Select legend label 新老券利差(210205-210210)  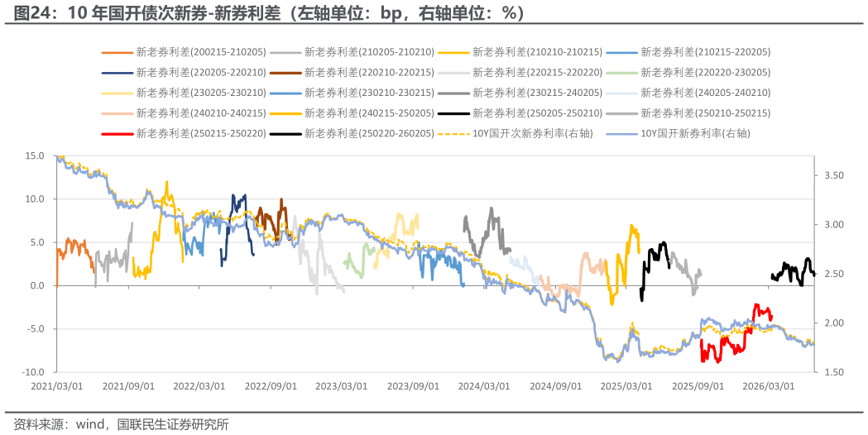[x=370, y=52]
